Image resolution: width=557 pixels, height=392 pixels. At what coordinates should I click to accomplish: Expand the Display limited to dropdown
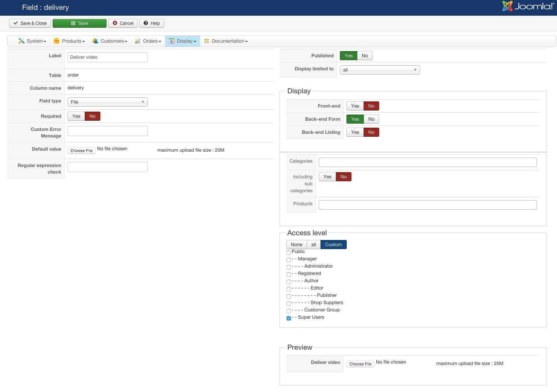coord(380,70)
